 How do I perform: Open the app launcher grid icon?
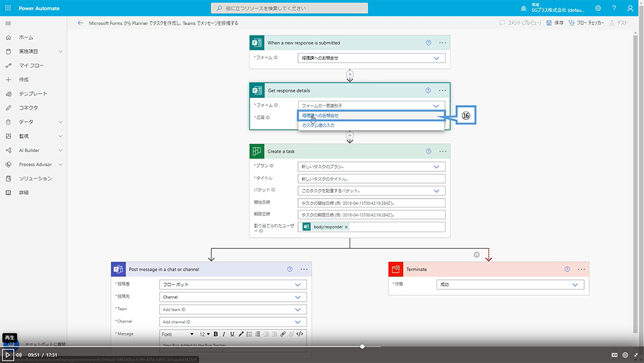coord(8,8)
